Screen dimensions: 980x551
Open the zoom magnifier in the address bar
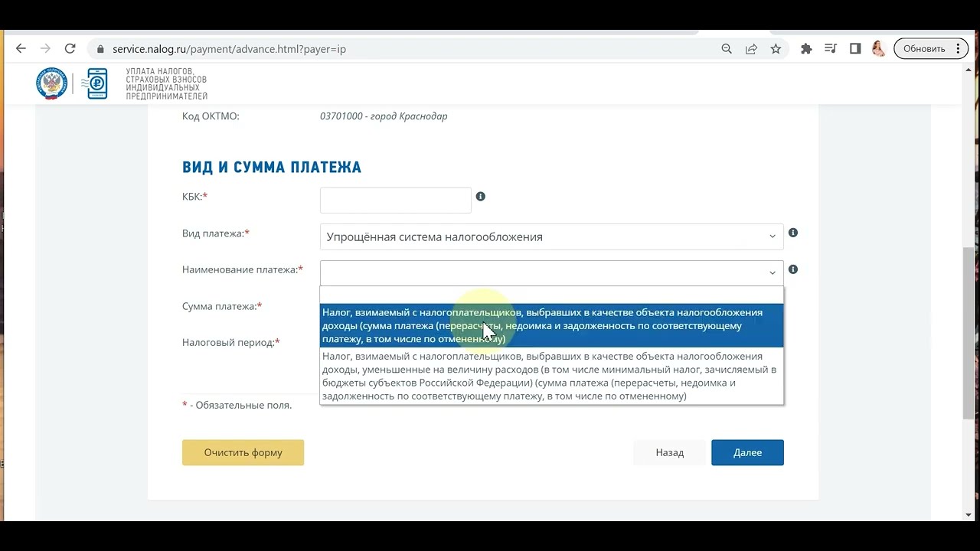pos(727,49)
